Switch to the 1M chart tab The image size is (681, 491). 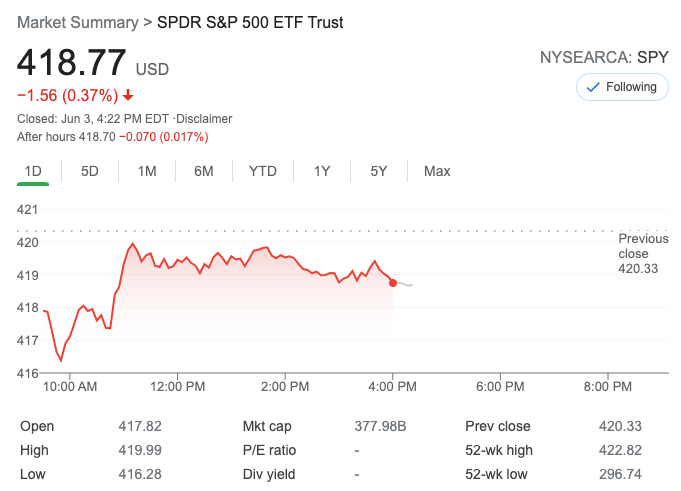(x=147, y=171)
